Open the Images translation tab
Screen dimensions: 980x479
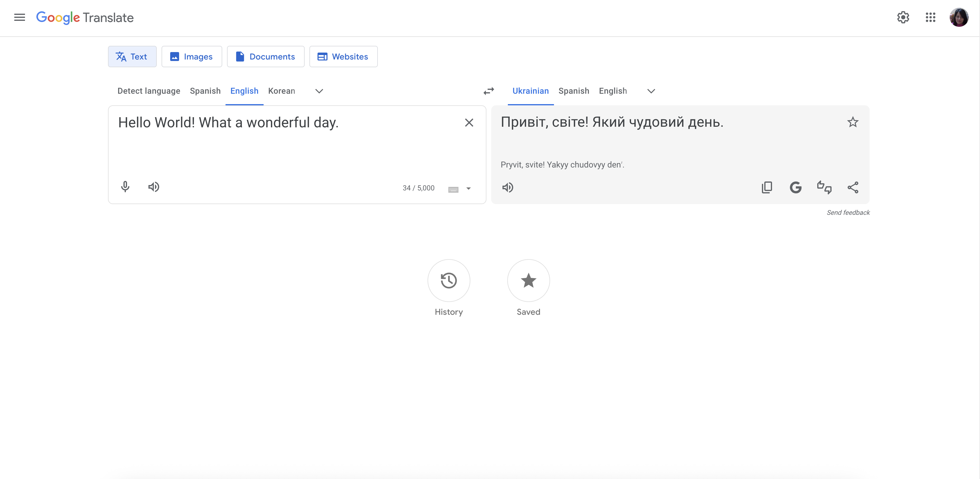click(192, 56)
